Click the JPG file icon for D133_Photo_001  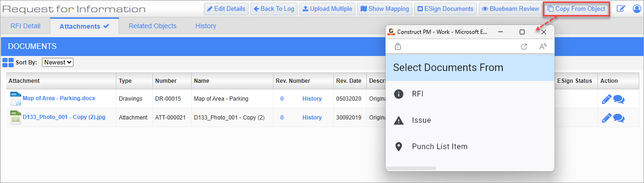16,118
